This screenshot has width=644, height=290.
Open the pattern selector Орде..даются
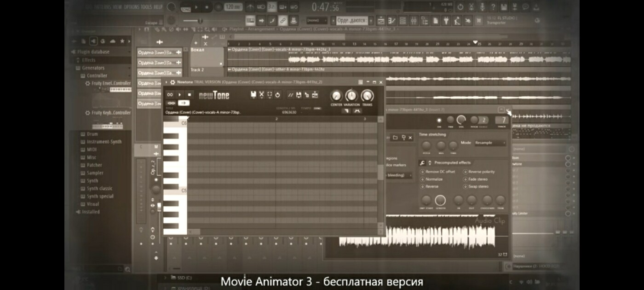pyautogui.click(x=351, y=21)
